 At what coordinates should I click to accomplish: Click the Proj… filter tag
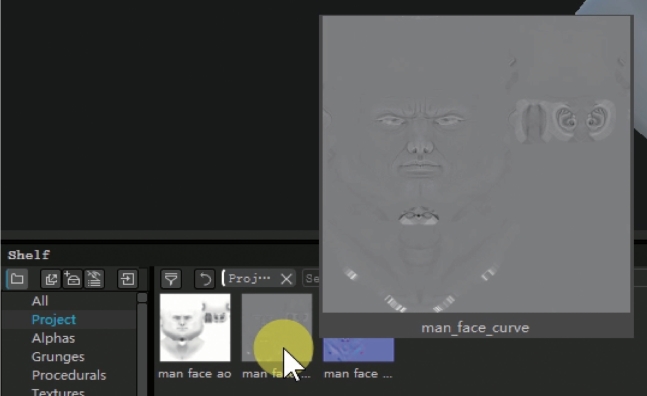(249, 279)
